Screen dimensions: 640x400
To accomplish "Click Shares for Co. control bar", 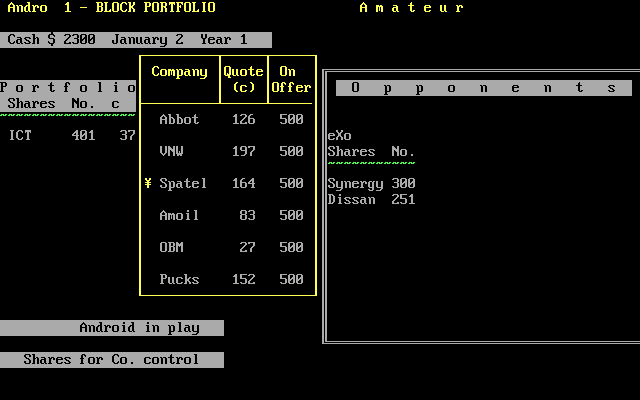I will [x=112, y=360].
